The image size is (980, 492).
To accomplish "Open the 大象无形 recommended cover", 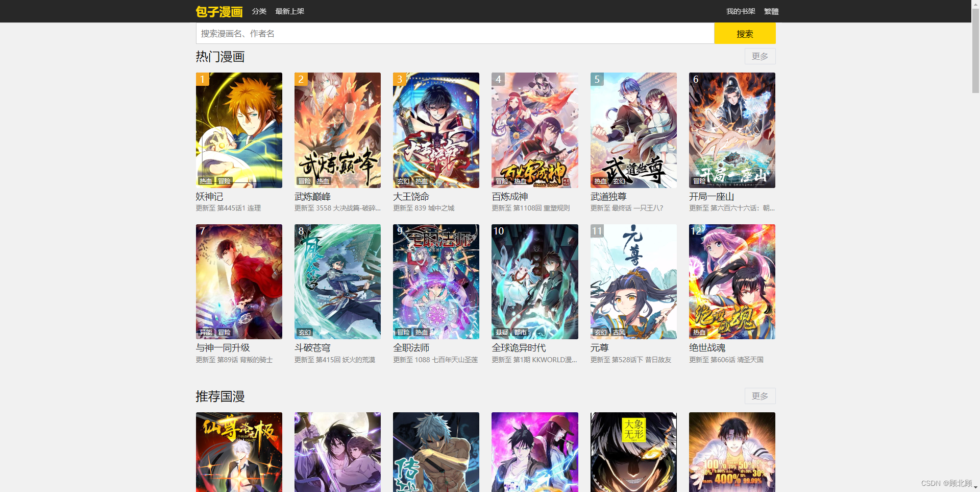I will (x=633, y=452).
